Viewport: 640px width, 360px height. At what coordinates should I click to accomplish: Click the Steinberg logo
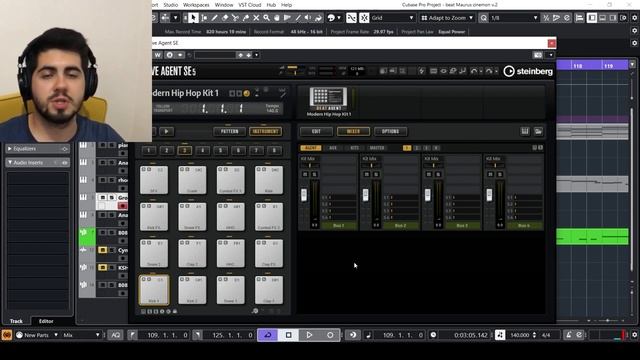[528, 71]
